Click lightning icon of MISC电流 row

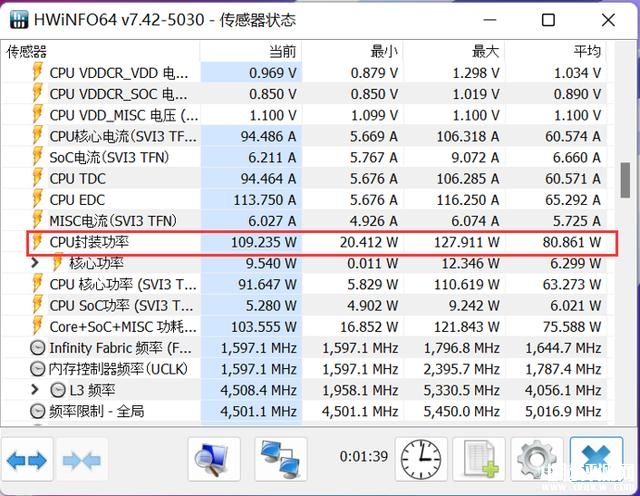[x=38, y=220]
